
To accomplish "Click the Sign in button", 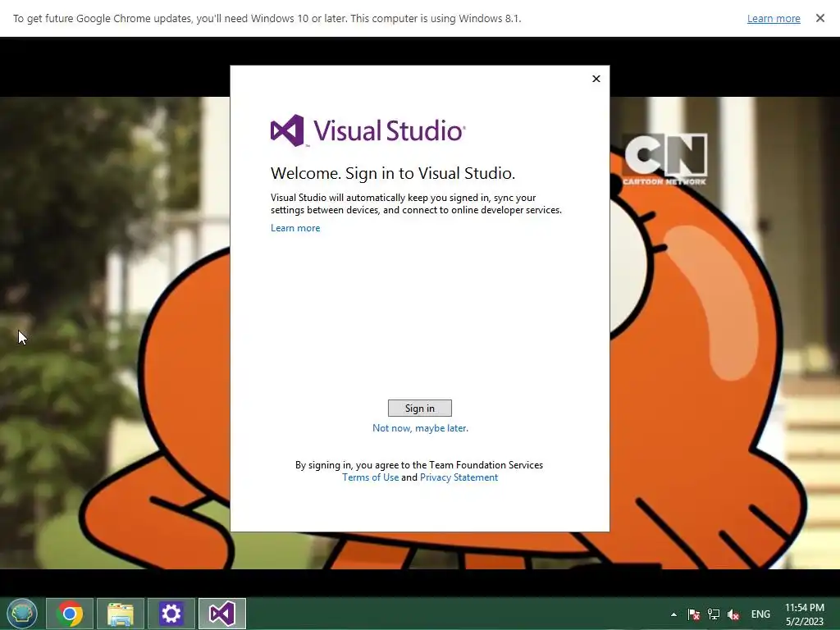I will click(419, 409).
